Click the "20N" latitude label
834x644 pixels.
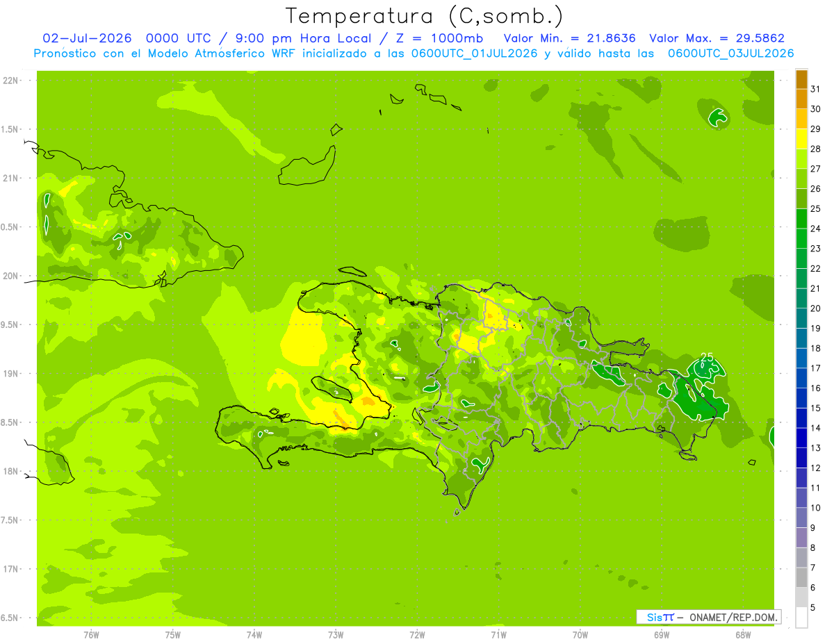click(x=12, y=276)
